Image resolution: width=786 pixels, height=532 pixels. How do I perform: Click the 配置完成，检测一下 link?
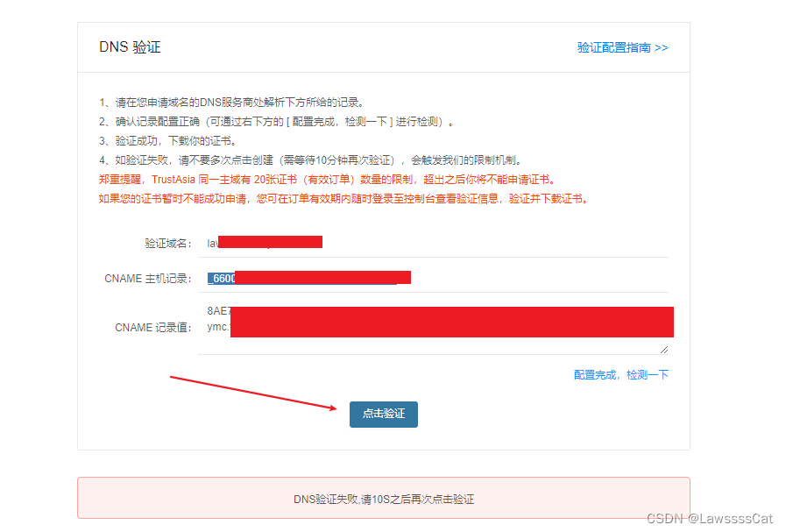coord(620,374)
